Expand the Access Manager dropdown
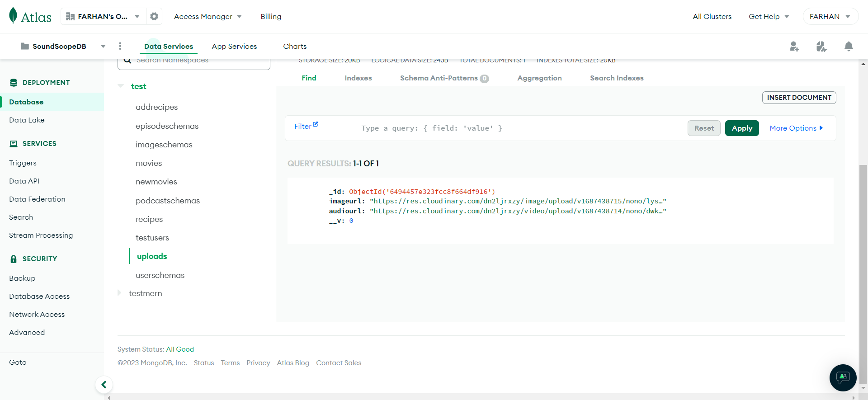This screenshot has width=868, height=400. (x=208, y=16)
